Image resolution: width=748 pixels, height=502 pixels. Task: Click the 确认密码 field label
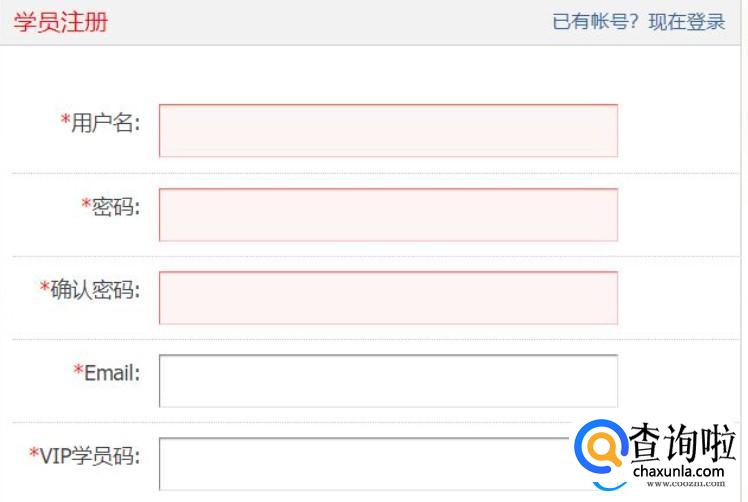(95, 290)
